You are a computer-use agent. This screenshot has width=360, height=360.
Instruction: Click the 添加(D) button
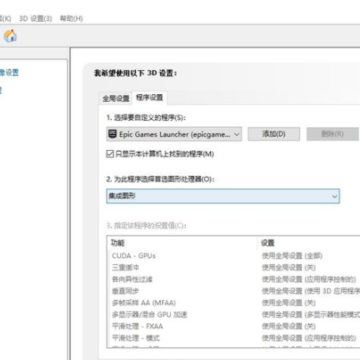click(274, 134)
